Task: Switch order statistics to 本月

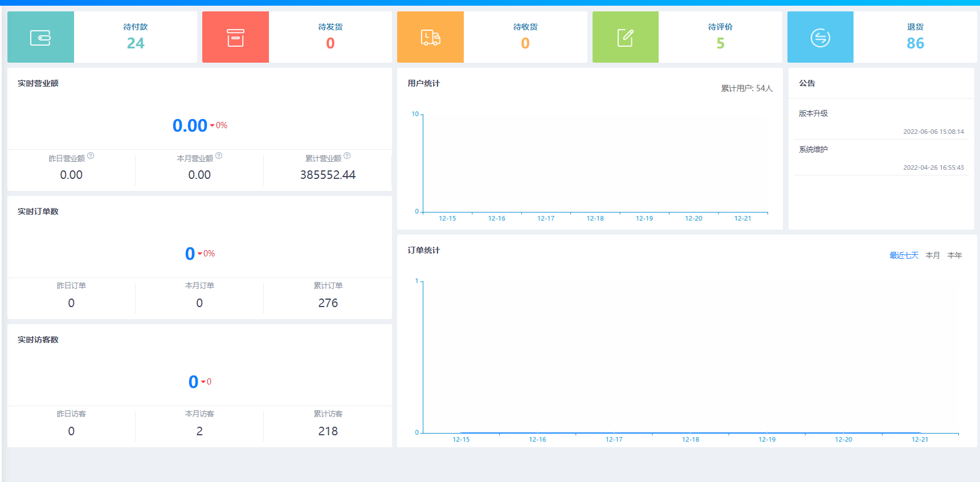Action: pos(933,255)
